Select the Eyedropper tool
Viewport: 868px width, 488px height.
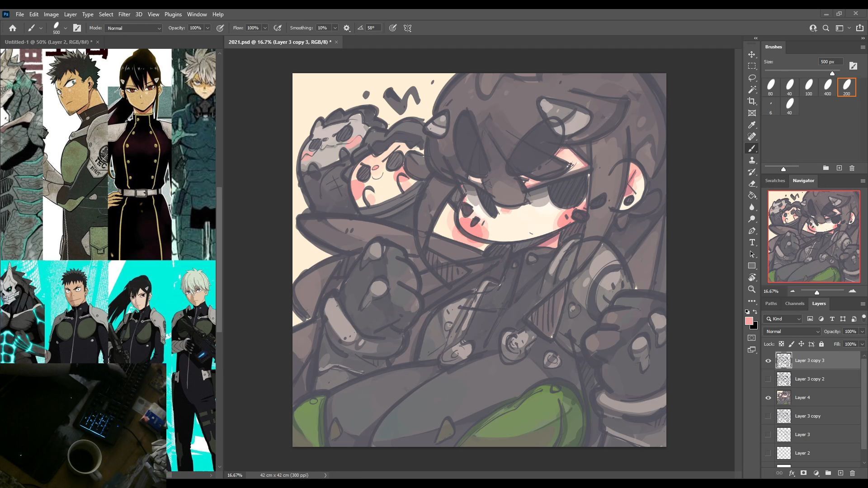[x=752, y=125]
